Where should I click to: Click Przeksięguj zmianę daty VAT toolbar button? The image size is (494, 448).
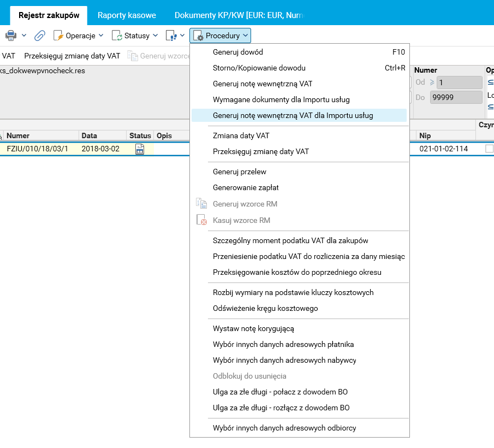pyautogui.click(x=72, y=56)
